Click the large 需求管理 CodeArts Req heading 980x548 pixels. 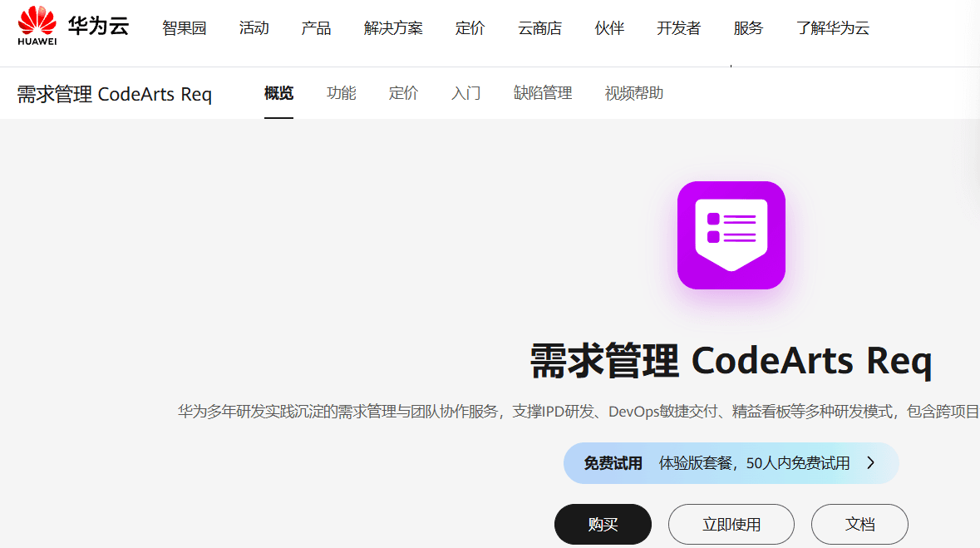[x=731, y=361]
